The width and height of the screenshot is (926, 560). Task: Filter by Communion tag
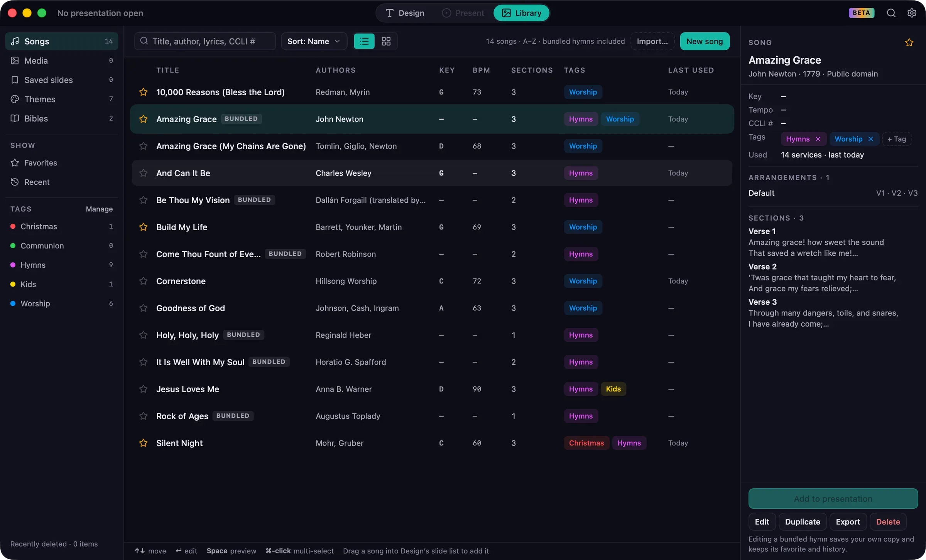pyautogui.click(x=62, y=246)
